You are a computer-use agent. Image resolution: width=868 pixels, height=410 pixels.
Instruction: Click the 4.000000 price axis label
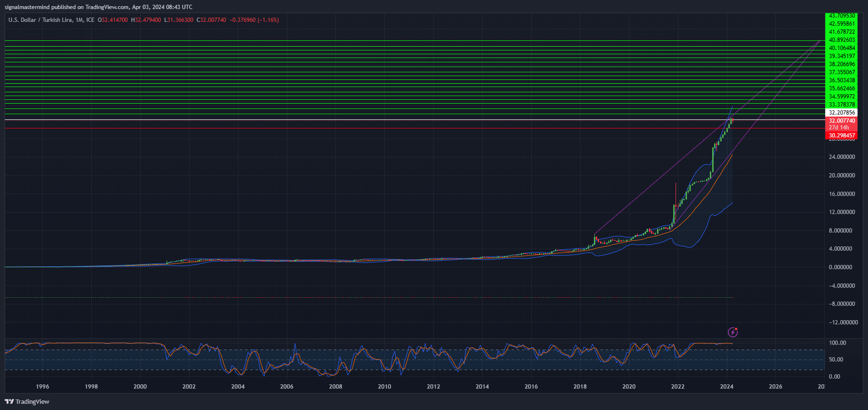coord(840,249)
